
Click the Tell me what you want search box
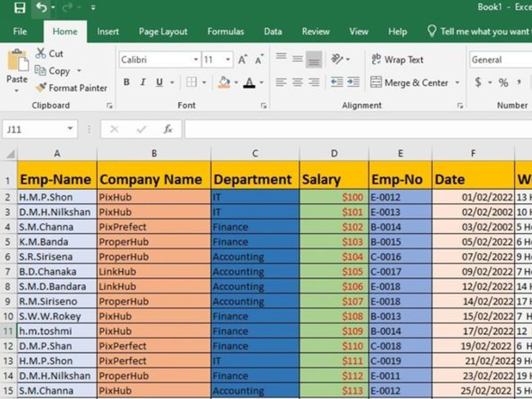point(478,31)
